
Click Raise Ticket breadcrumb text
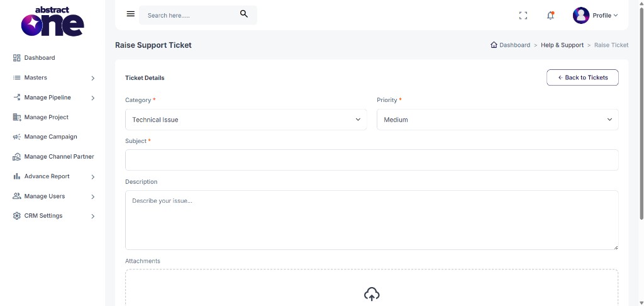click(611, 45)
